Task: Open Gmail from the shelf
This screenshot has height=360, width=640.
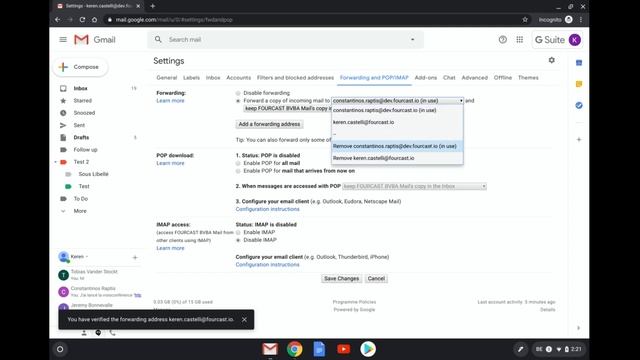Action: 270,349
